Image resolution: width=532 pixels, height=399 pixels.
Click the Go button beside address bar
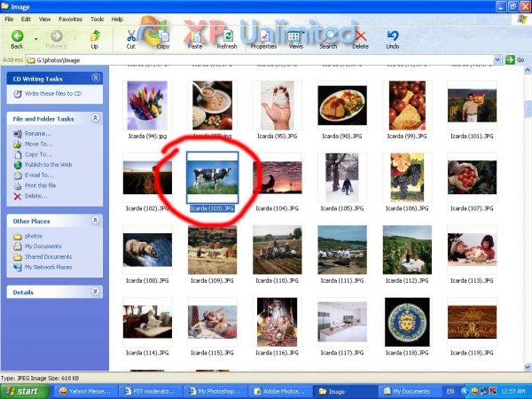(x=515, y=60)
